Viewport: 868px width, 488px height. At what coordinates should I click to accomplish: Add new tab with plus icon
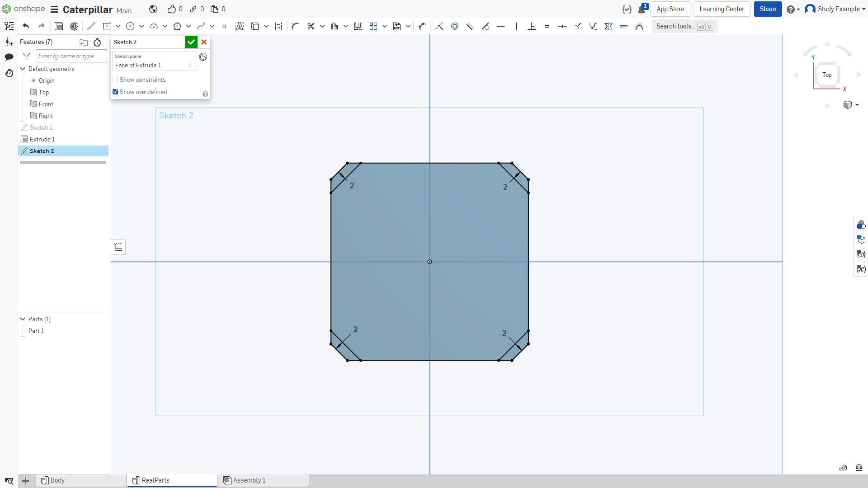click(26, 481)
